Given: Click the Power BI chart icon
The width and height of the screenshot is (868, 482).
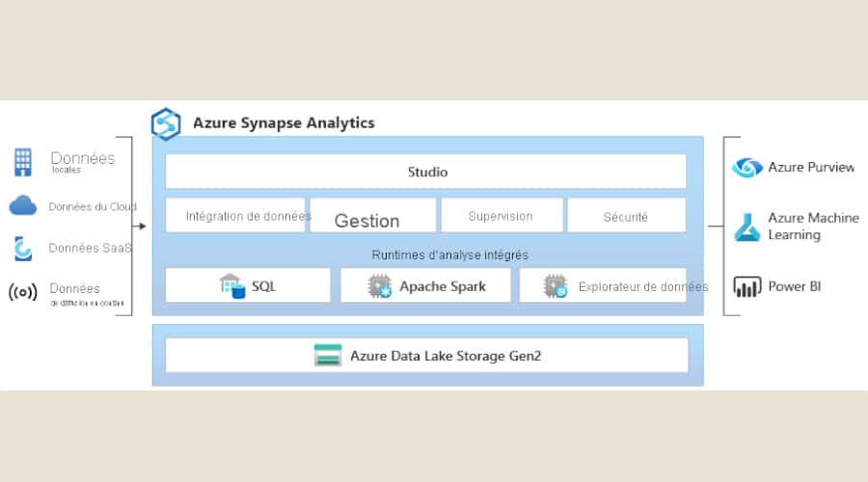Looking at the screenshot, I should coord(746,286).
